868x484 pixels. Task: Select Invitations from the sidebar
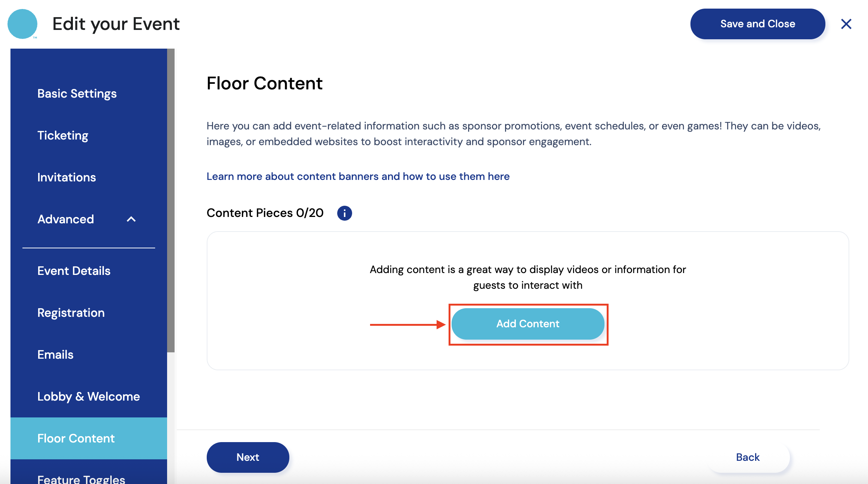[x=67, y=177]
